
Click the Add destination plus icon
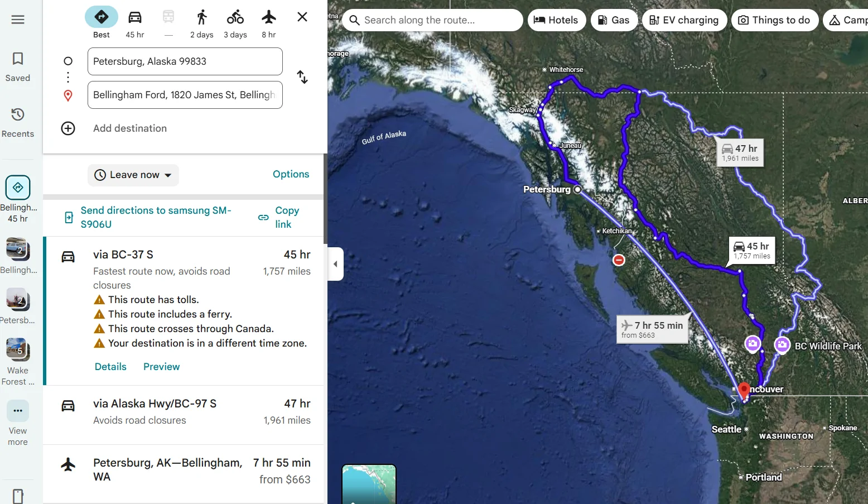coord(68,128)
